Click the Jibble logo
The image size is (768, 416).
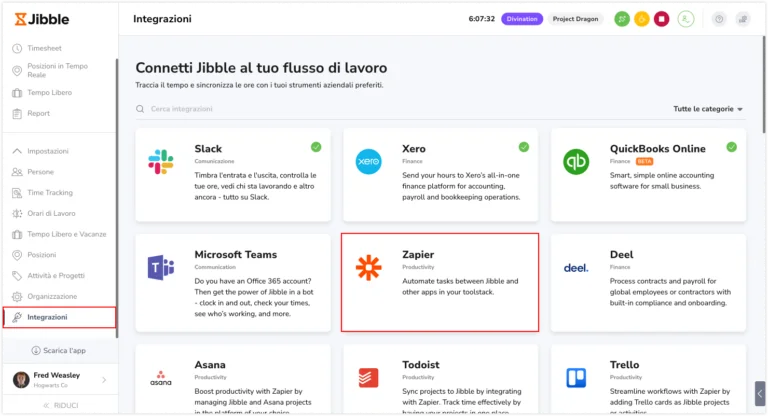pos(42,19)
